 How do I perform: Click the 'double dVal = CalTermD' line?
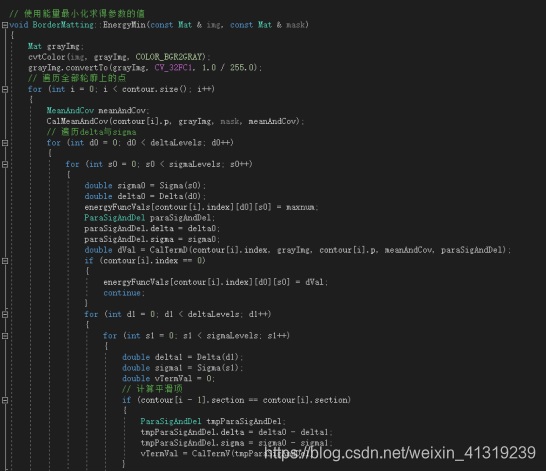pyautogui.click(x=297, y=250)
